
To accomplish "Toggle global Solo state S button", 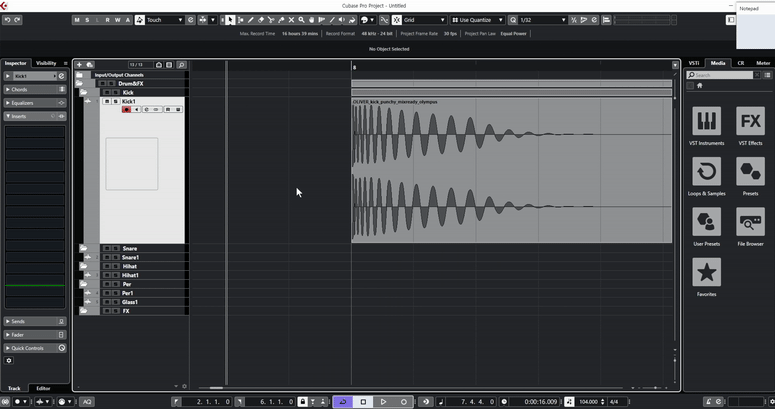I will [x=87, y=20].
